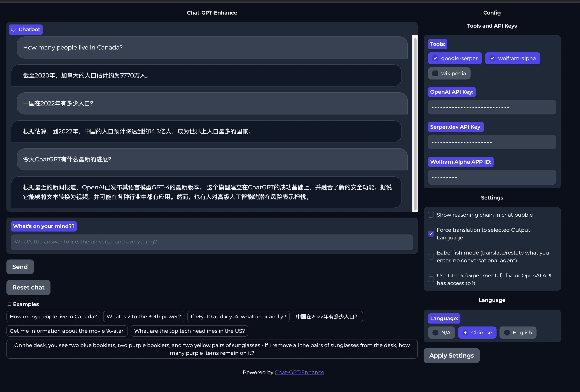
Task: Disable the wolfram-alpha tool
Action: (x=492, y=59)
